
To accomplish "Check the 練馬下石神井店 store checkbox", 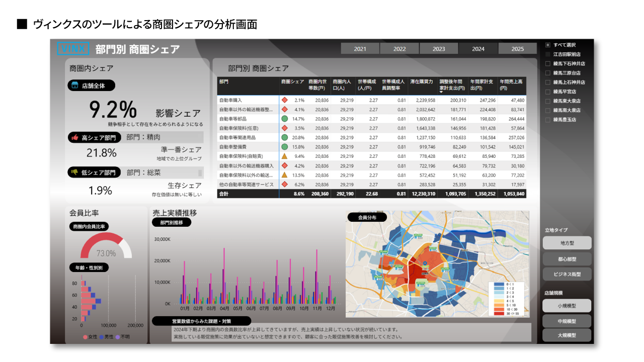I will (x=548, y=64).
